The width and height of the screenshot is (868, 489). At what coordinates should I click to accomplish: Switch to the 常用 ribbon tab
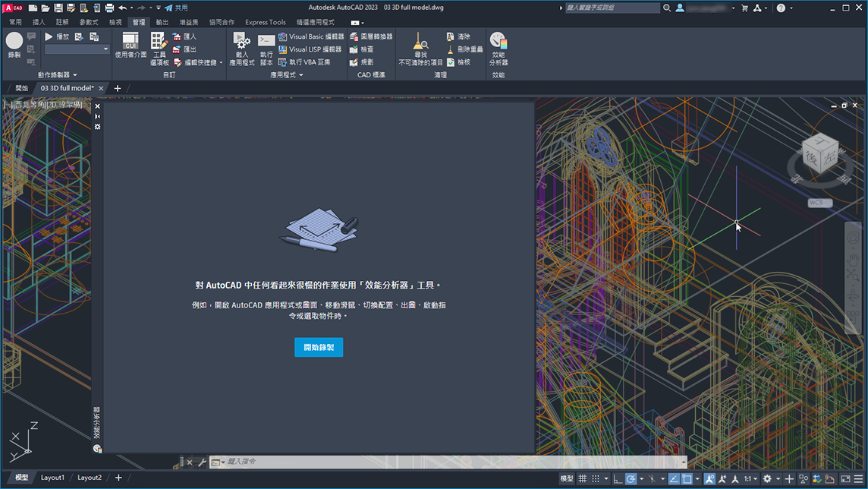coord(15,22)
